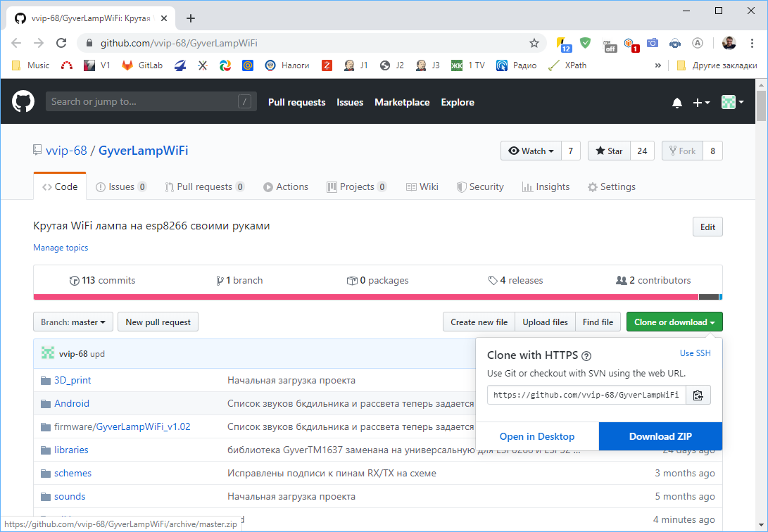Viewport: 768px width, 532px height.
Task: Open the user avatar menu in header
Action: 733,102
